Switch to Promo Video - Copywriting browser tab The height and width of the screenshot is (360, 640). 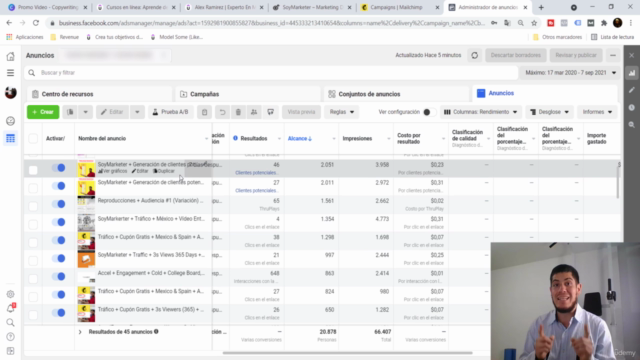(48, 7)
